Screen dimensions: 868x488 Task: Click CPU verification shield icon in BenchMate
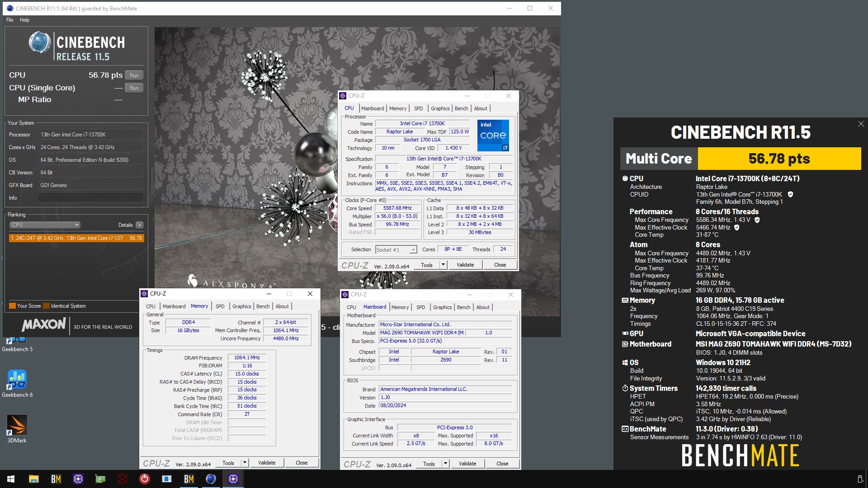point(790,194)
